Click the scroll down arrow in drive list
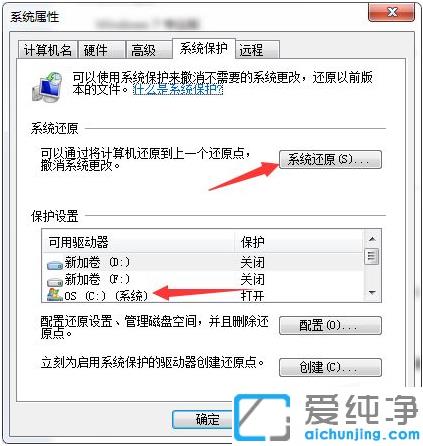Image resolution: width=423 pixels, height=446 pixels. pos(372,293)
